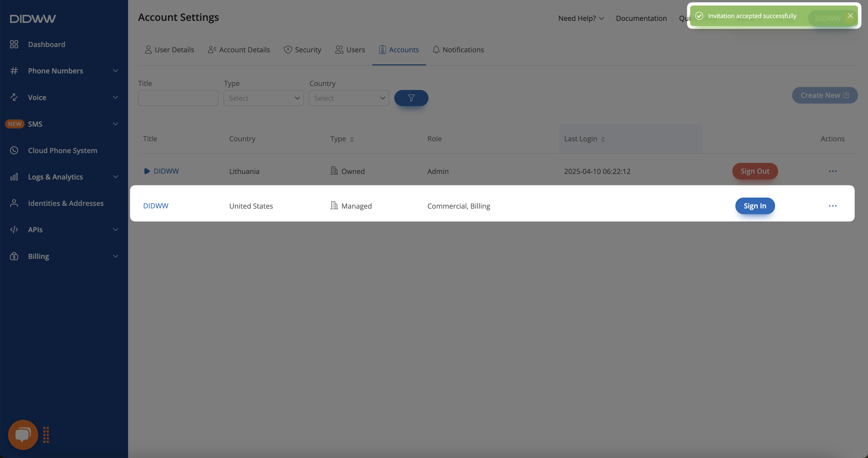Click the 'United States' country cell
This screenshot has height=458, width=868.
pyautogui.click(x=251, y=206)
